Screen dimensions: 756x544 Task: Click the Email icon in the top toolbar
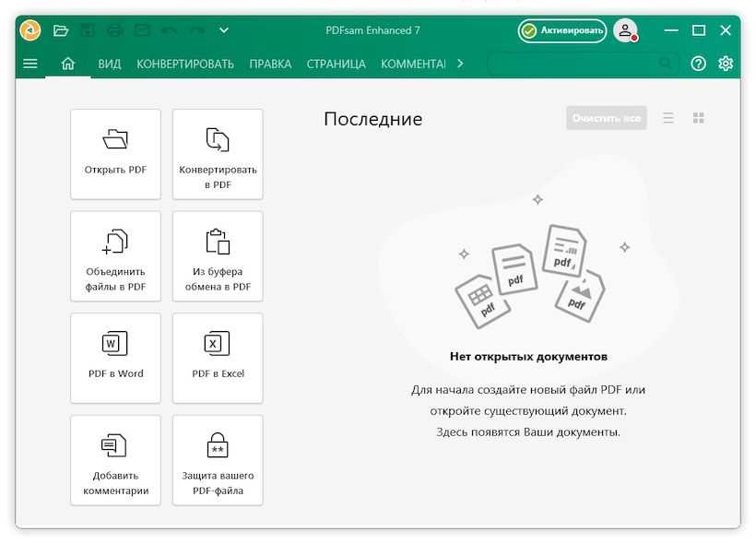click(x=141, y=30)
